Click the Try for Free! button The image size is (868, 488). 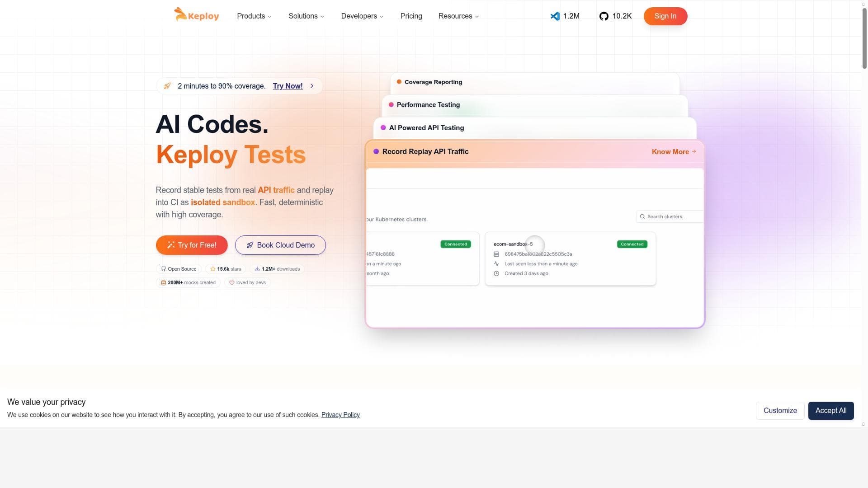pyautogui.click(x=192, y=245)
